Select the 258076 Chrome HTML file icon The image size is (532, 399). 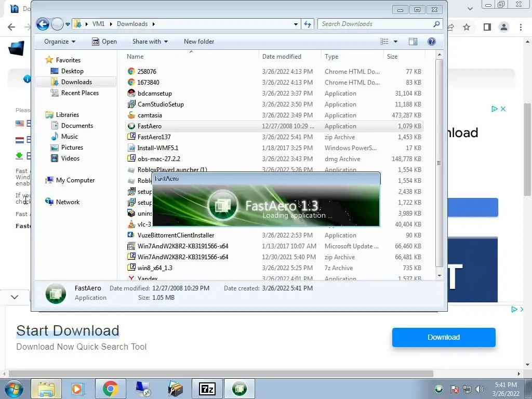131,71
